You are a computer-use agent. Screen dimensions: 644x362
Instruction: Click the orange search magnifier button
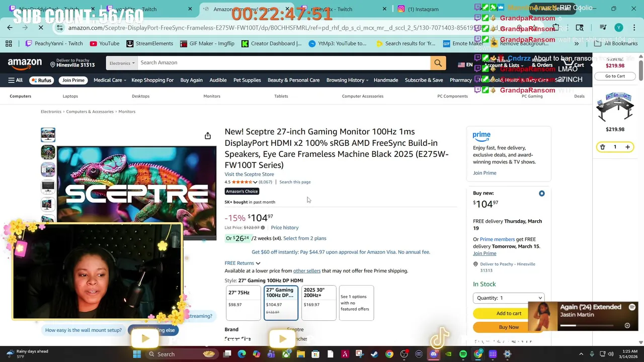coord(438,63)
